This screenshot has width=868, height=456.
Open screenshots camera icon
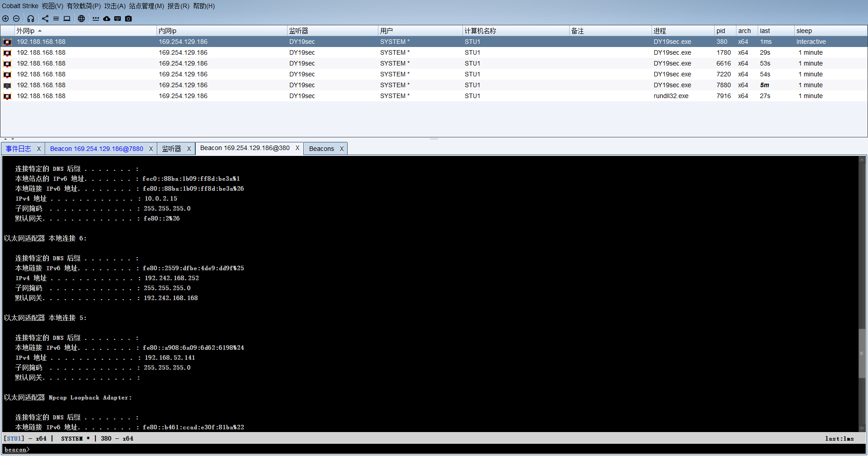[128, 19]
